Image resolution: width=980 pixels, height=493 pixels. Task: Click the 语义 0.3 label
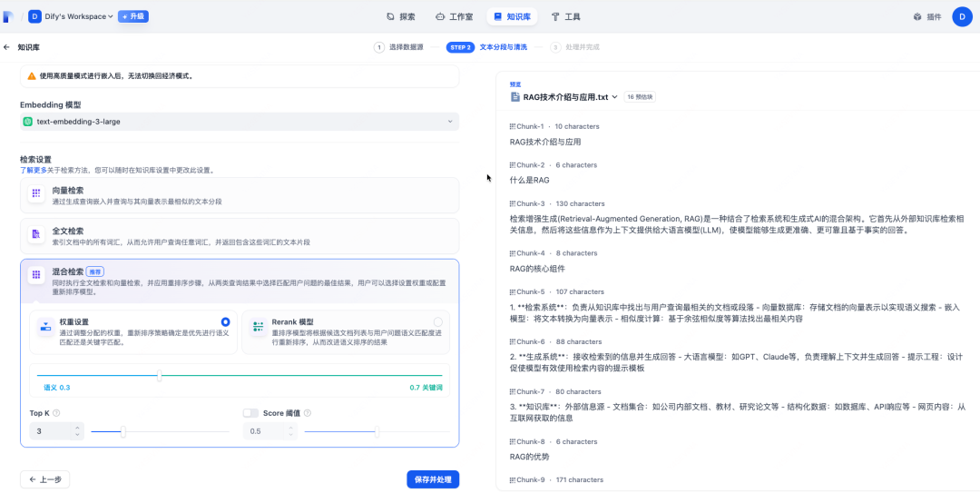57,388
